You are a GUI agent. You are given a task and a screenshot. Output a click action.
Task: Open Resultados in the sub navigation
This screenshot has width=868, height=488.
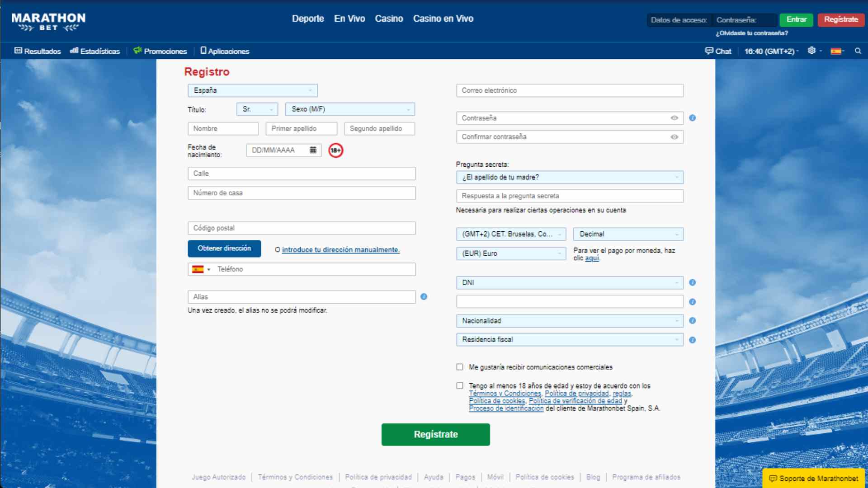(x=38, y=51)
